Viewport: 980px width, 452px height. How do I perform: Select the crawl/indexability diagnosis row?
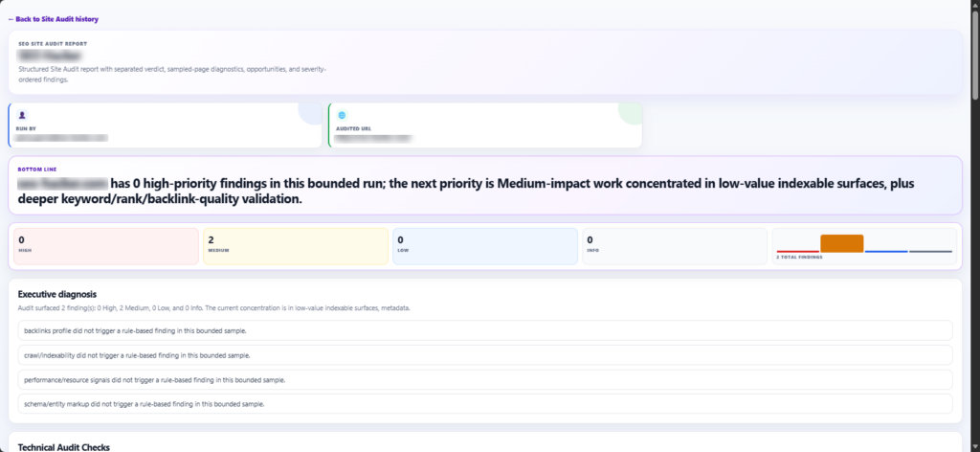click(485, 355)
